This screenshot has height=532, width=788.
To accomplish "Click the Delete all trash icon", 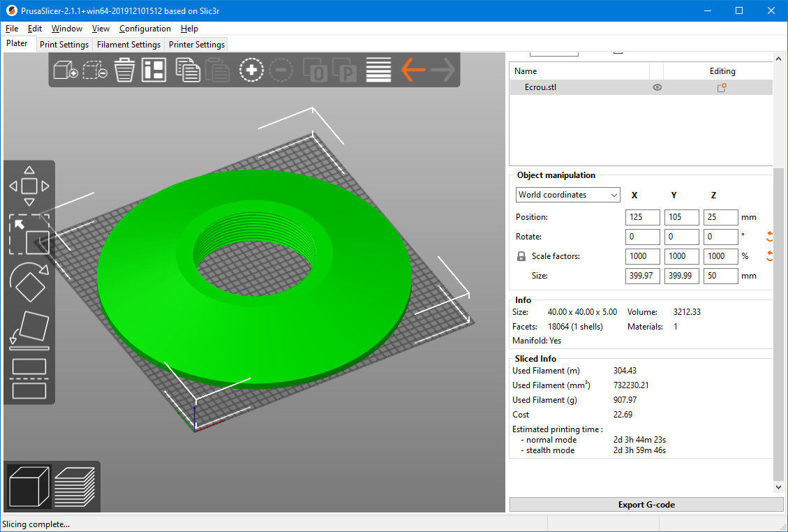I will click(124, 70).
